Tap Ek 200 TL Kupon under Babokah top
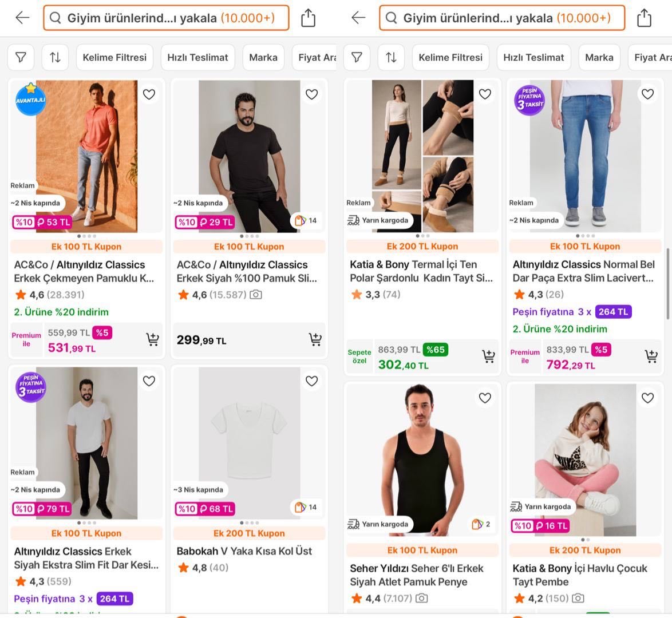 pos(249,533)
